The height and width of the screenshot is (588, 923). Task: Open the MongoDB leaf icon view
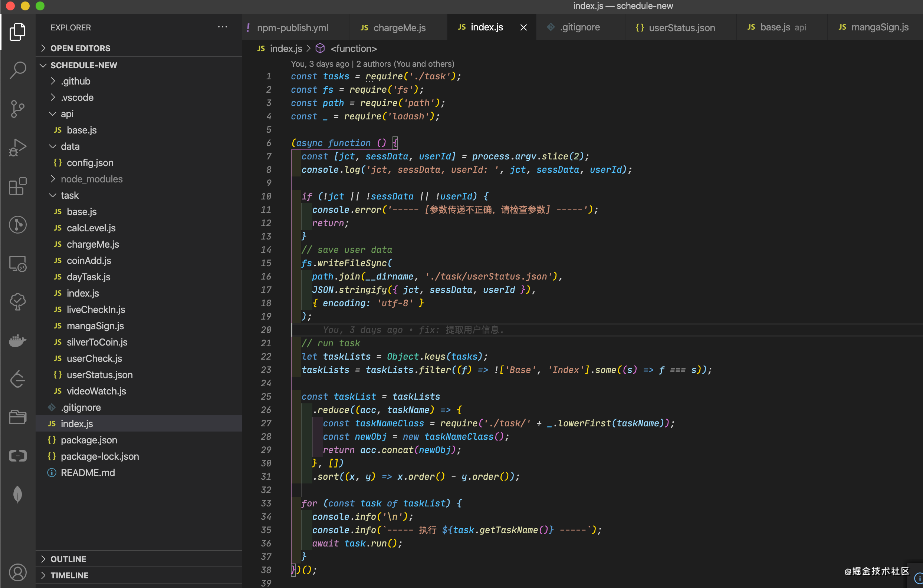[x=18, y=494]
